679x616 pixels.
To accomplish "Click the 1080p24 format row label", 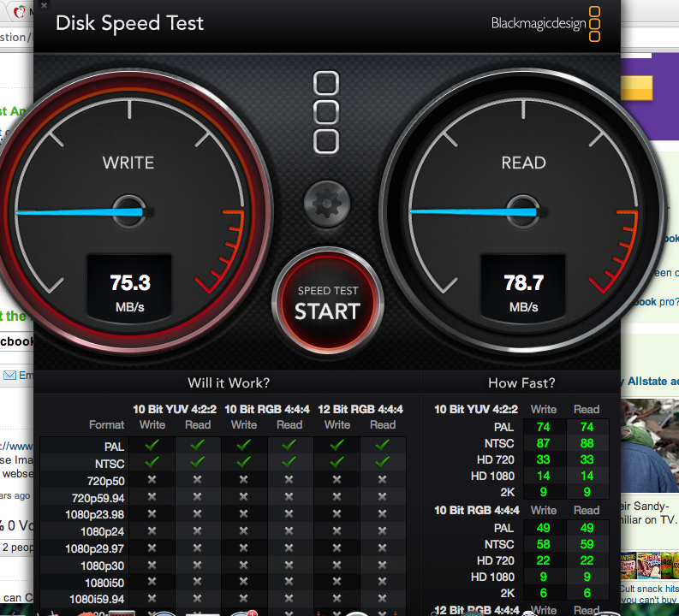I will 103,531.
